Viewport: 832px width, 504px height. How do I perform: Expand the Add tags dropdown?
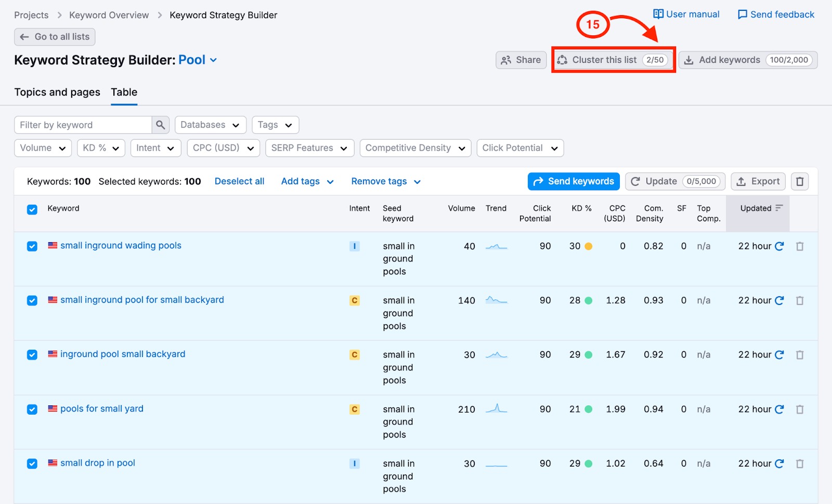point(307,181)
